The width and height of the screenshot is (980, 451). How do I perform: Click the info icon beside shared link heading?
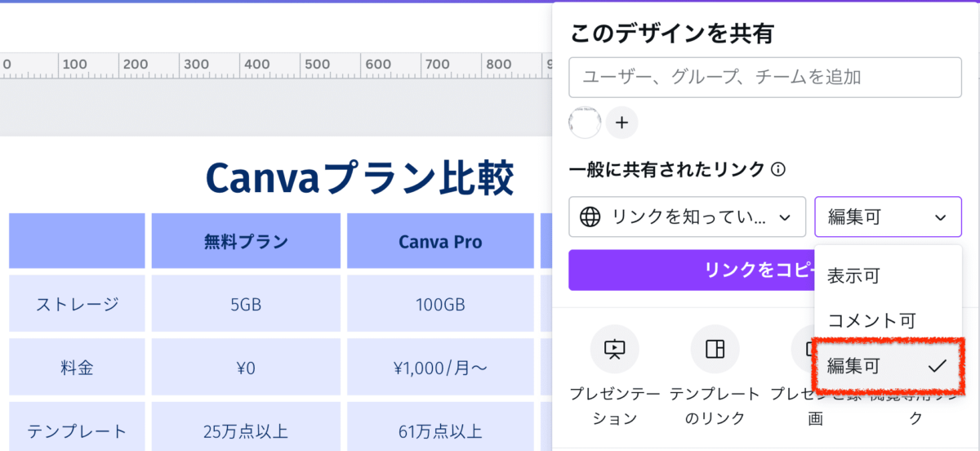point(778,170)
